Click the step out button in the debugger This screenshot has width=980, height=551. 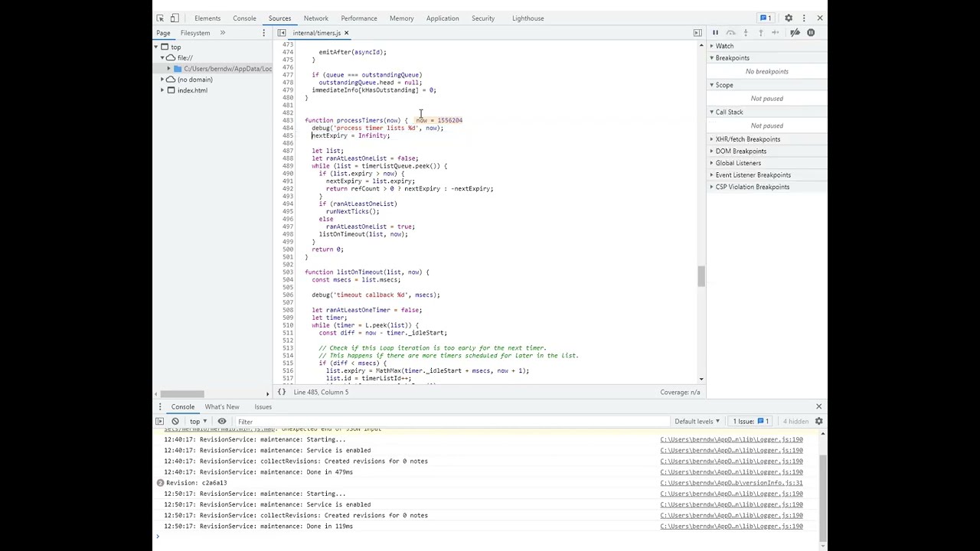click(x=760, y=33)
